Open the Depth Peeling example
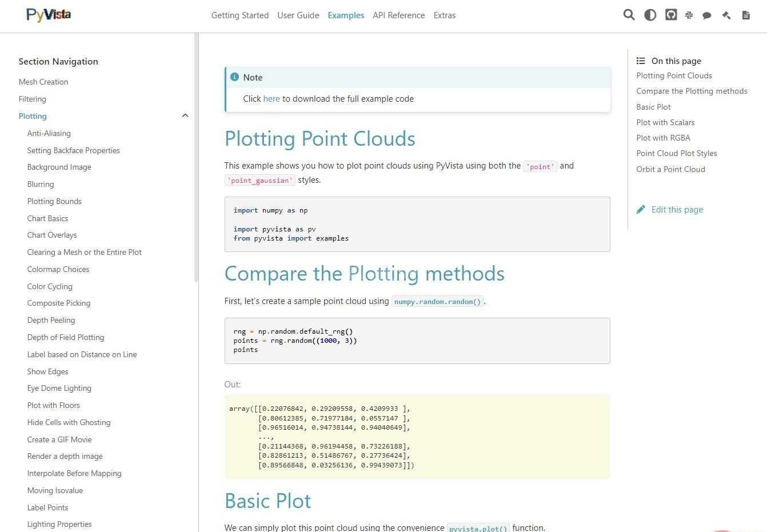 point(51,320)
